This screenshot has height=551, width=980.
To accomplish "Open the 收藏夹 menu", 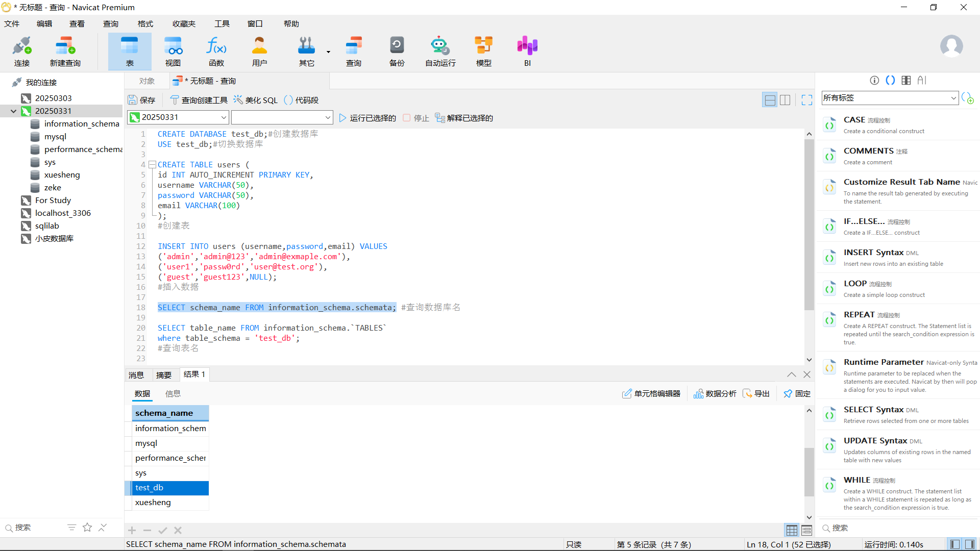I will [x=184, y=24].
